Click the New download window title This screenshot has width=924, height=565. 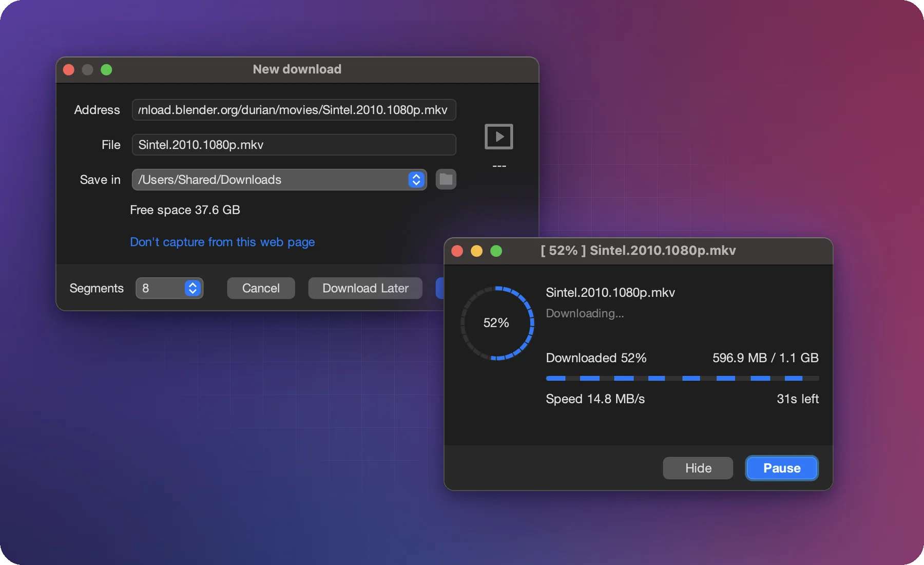(297, 69)
